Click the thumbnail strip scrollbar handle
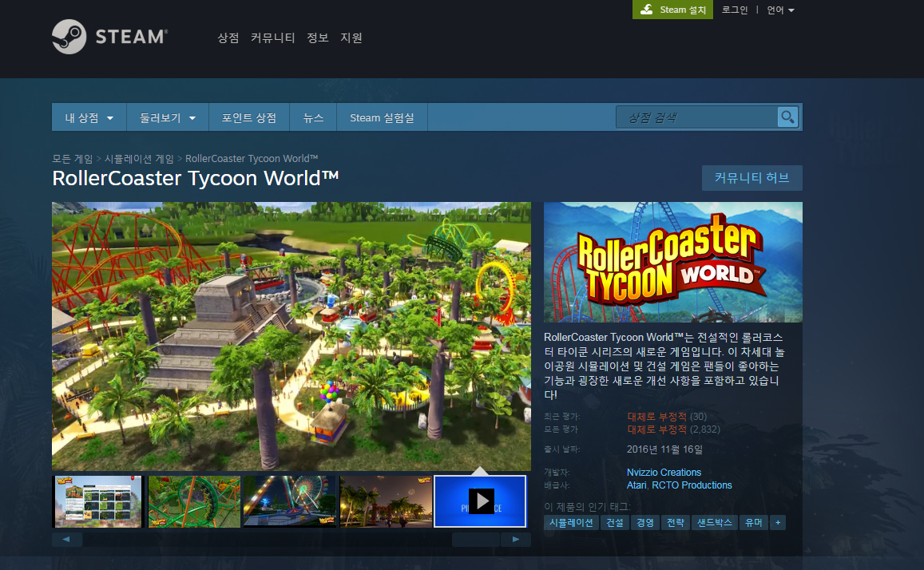 (x=476, y=539)
